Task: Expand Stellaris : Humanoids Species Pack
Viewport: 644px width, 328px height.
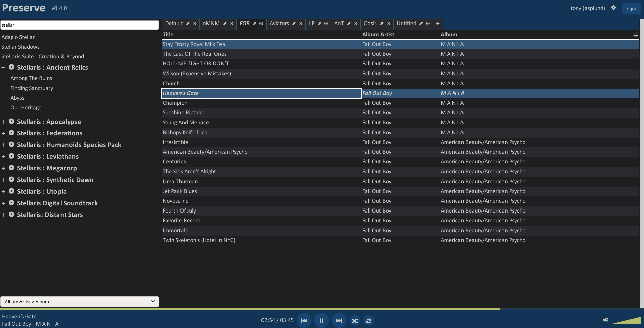Action: coord(3,145)
